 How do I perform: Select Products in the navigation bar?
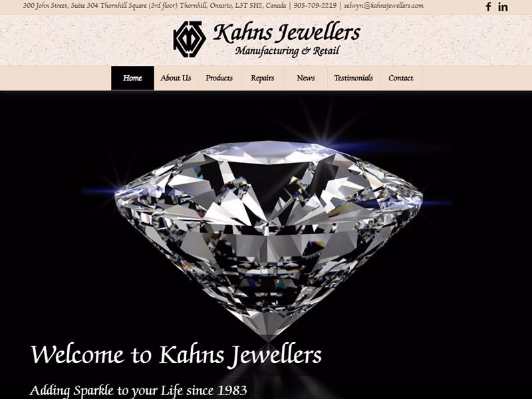click(x=219, y=78)
